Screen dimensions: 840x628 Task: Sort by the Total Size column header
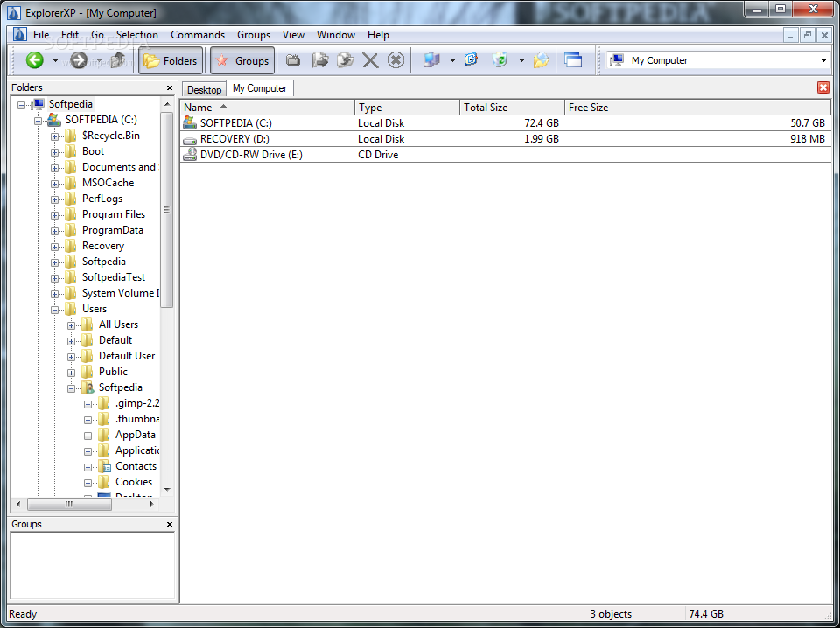[x=512, y=107]
